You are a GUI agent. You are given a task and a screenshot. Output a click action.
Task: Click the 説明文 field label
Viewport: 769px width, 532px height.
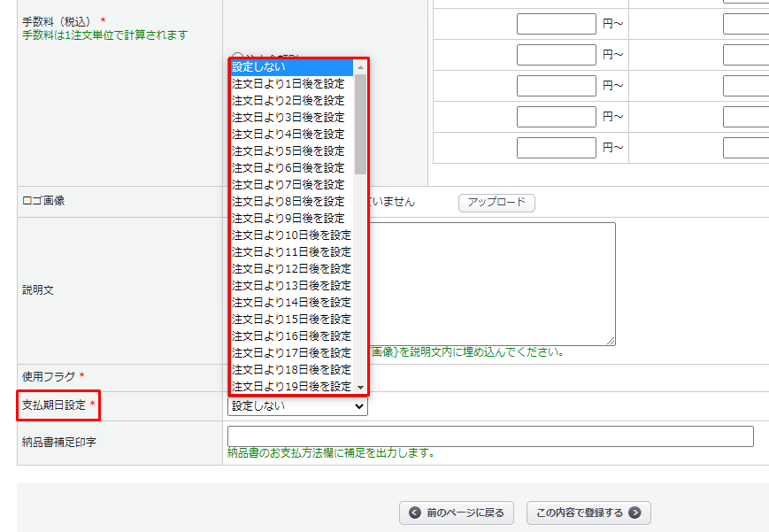pos(38,290)
